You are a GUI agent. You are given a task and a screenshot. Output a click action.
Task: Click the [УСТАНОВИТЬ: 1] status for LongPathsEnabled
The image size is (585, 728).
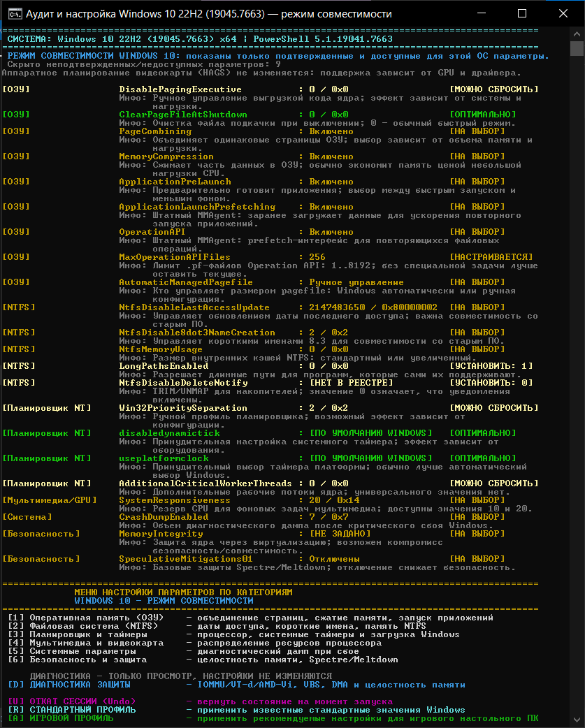pyautogui.click(x=491, y=366)
